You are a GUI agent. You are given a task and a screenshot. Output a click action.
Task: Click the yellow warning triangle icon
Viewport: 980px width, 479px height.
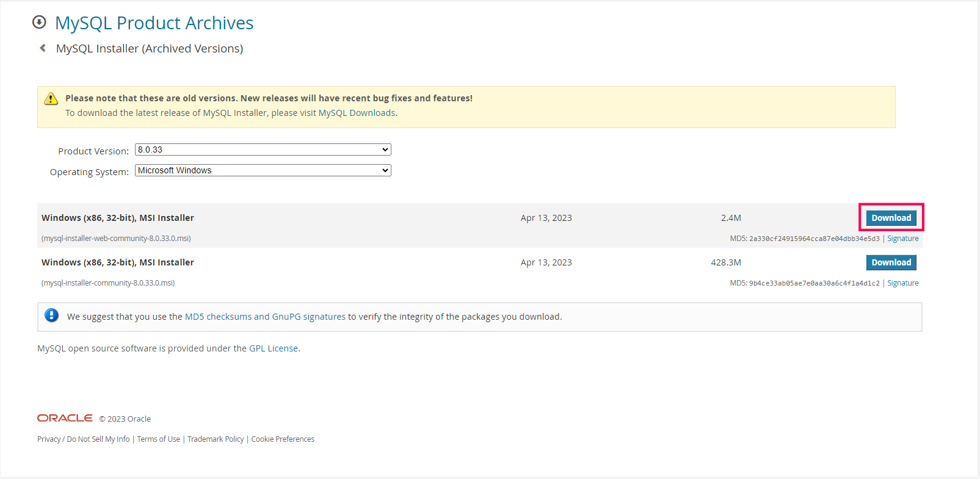(x=51, y=99)
